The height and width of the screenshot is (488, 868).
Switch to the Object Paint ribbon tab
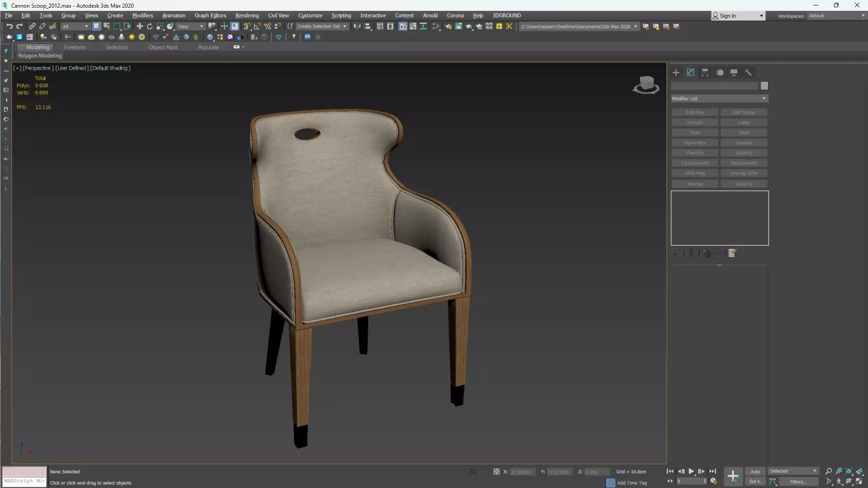pyautogui.click(x=163, y=47)
